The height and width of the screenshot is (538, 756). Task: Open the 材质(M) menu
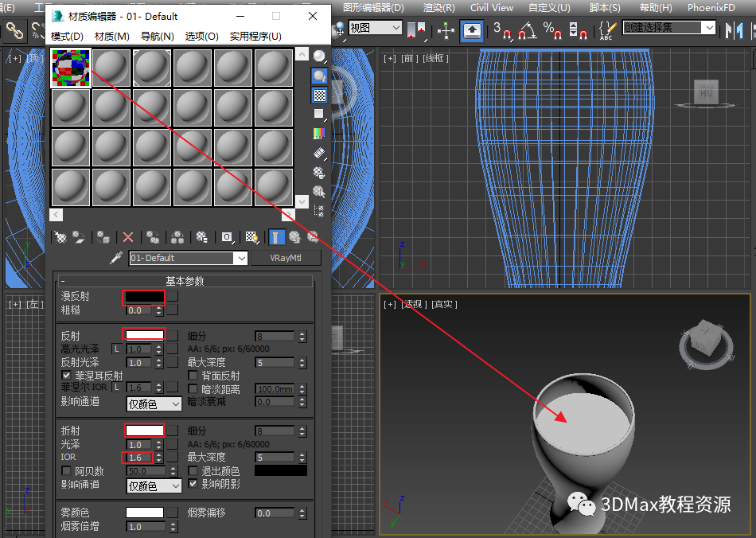[x=112, y=36]
